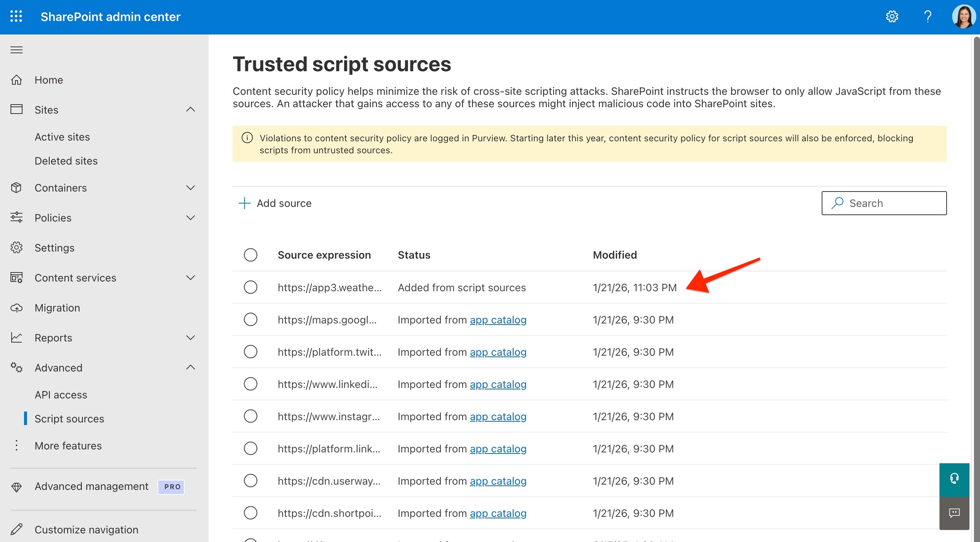Select the https://app3.weathe... row
Viewport: 980px width, 542px height.
(250, 287)
